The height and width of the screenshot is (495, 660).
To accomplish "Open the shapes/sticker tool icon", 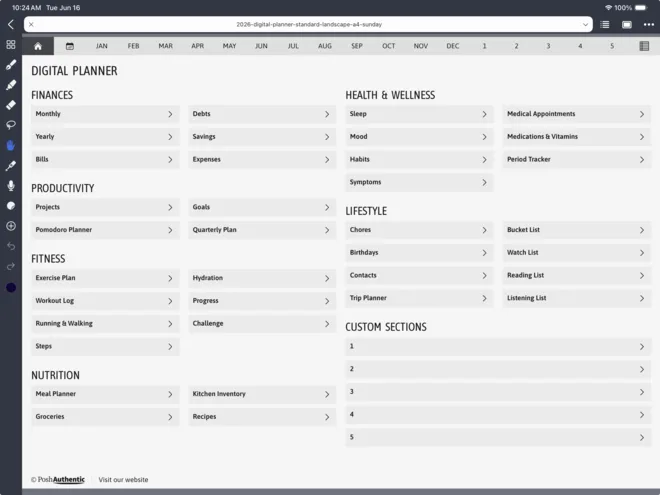I will pos(11,206).
